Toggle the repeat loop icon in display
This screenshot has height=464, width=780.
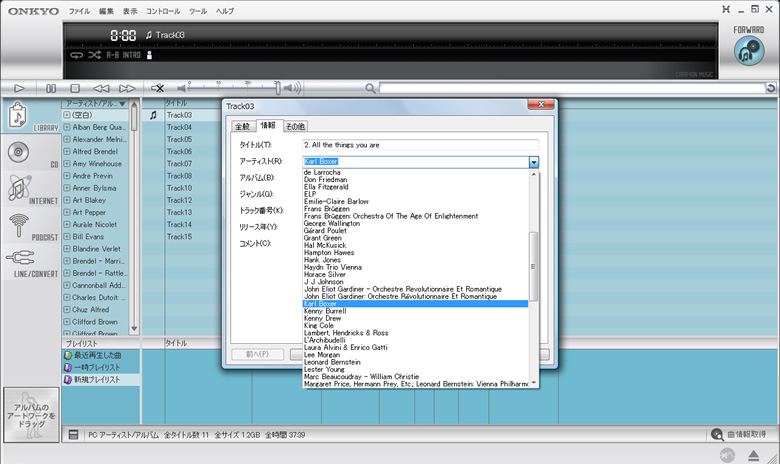(76, 55)
